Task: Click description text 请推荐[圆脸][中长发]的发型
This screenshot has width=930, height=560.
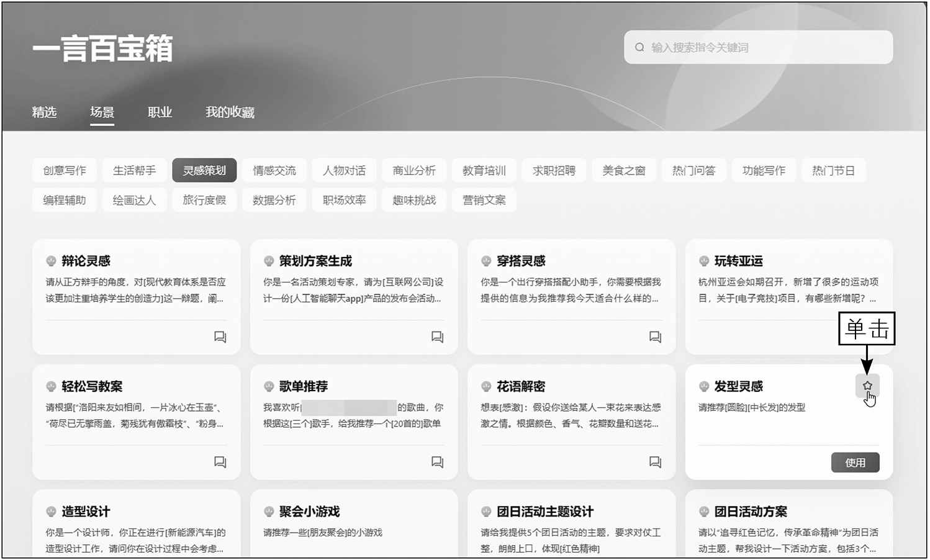Action: pyautogui.click(x=752, y=407)
